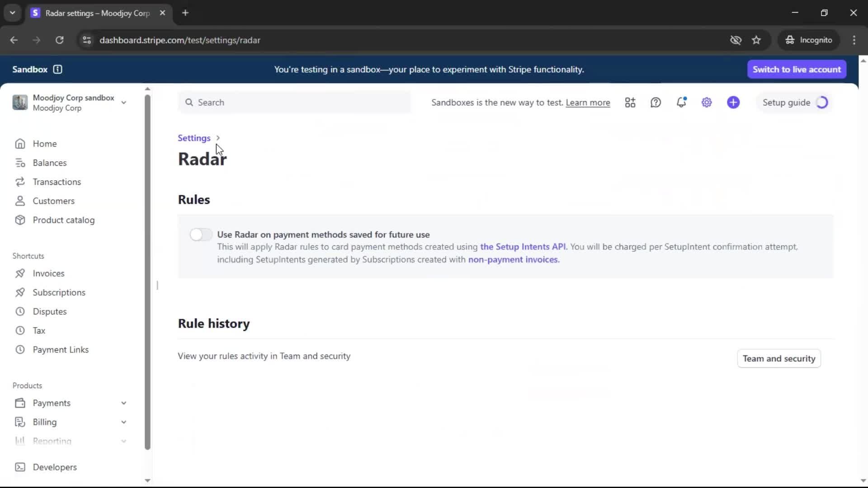Expand the Payments product menu
868x488 pixels.
pyautogui.click(x=123, y=403)
